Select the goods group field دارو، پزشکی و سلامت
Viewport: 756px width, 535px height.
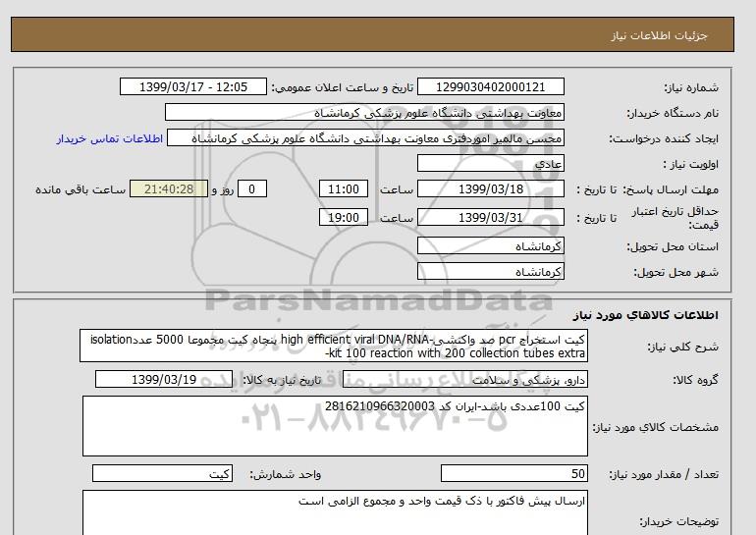pyautogui.click(x=464, y=379)
